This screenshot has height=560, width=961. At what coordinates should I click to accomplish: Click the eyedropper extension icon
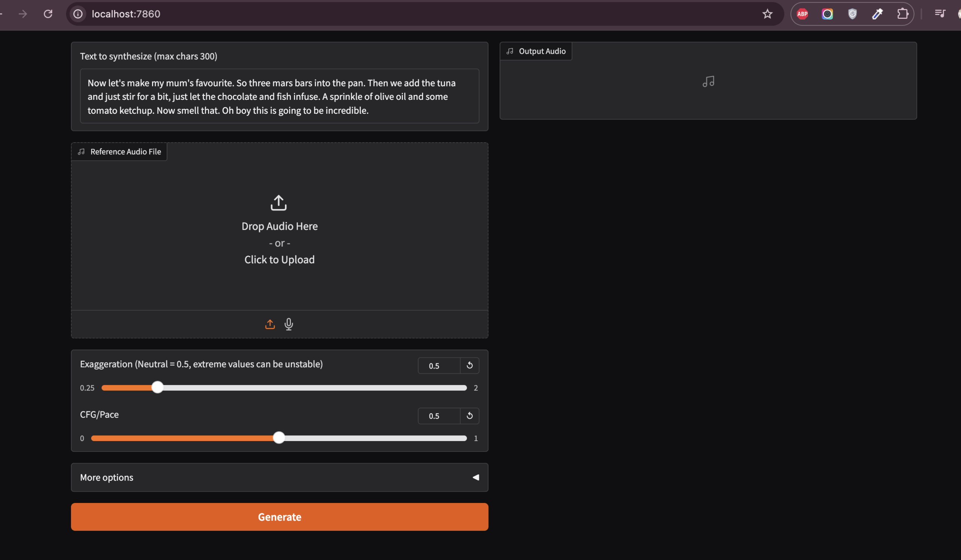877,14
